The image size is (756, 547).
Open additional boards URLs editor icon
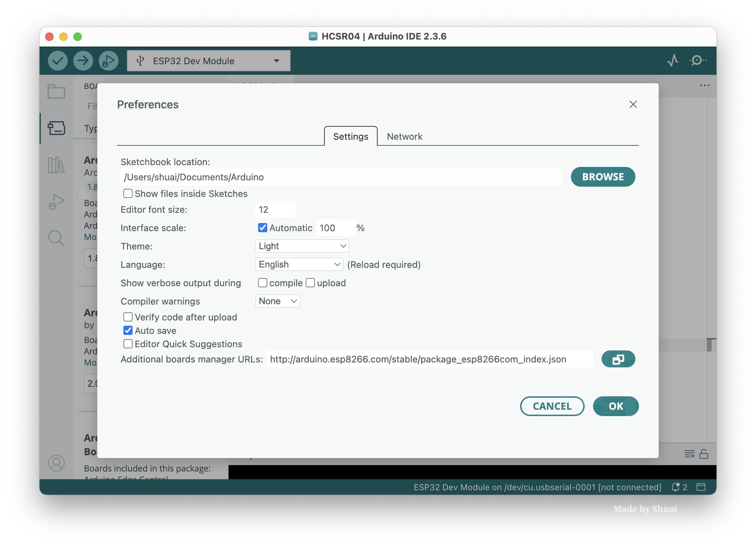(618, 359)
